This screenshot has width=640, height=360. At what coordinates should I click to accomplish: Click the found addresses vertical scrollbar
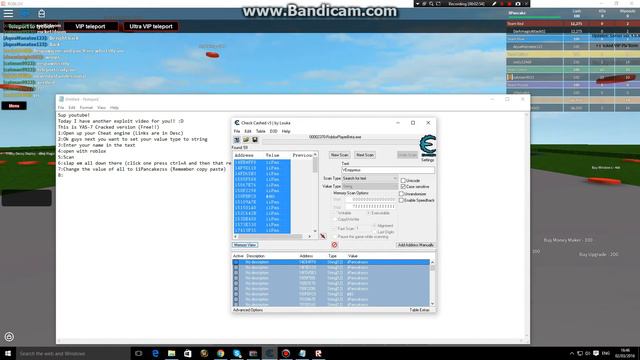point(315,193)
